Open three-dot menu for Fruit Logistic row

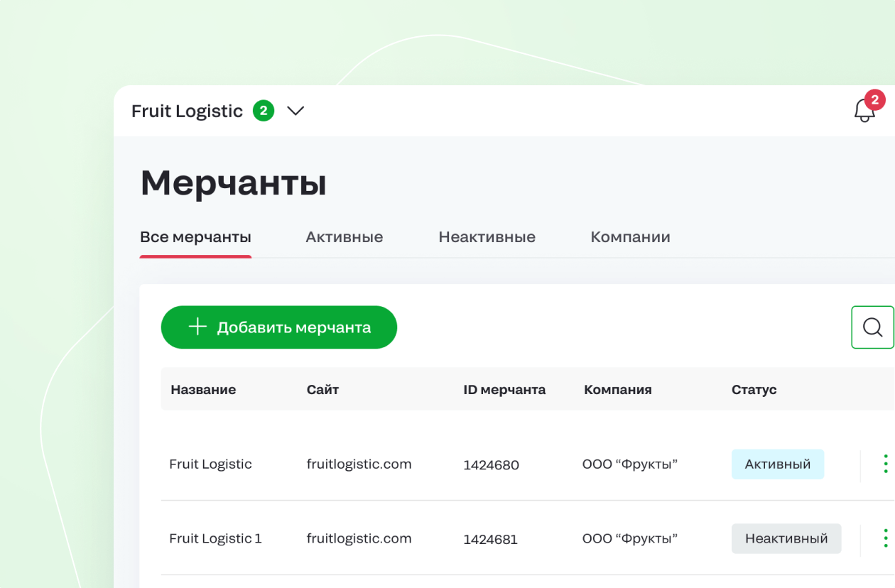pos(885,464)
